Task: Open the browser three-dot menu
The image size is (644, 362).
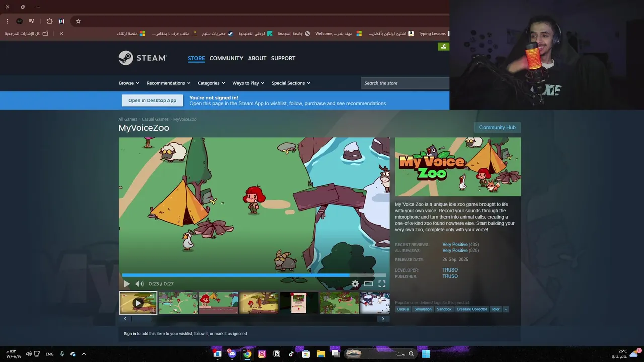Action: click(7, 21)
